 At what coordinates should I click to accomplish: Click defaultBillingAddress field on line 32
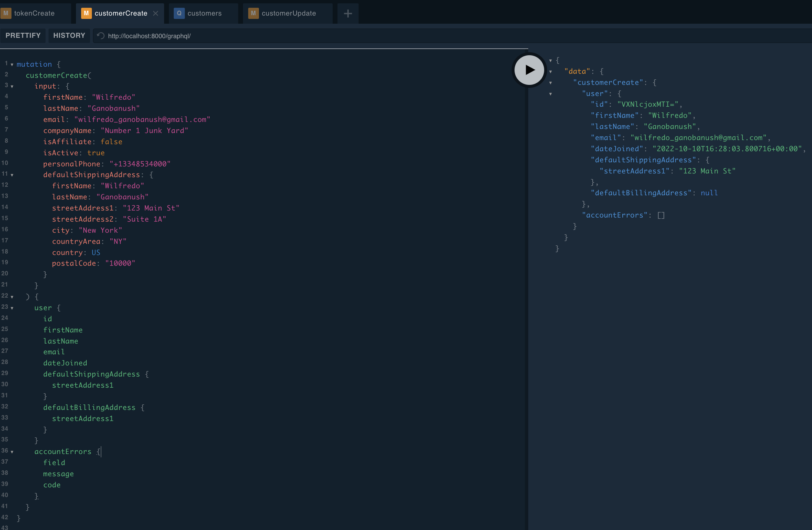pyautogui.click(x=89, y=407)
